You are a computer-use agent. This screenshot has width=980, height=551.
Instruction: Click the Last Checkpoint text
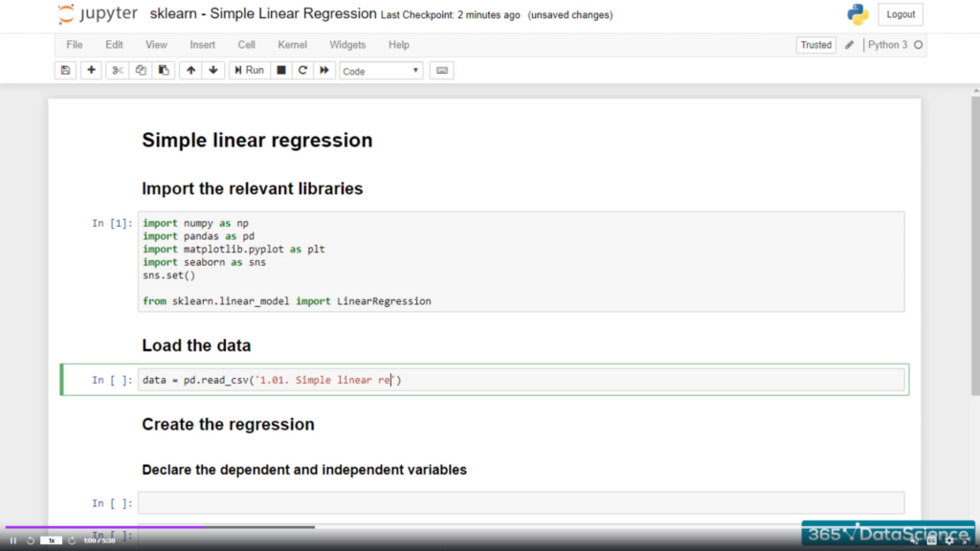pyautogui.click(x=450, y=15)
